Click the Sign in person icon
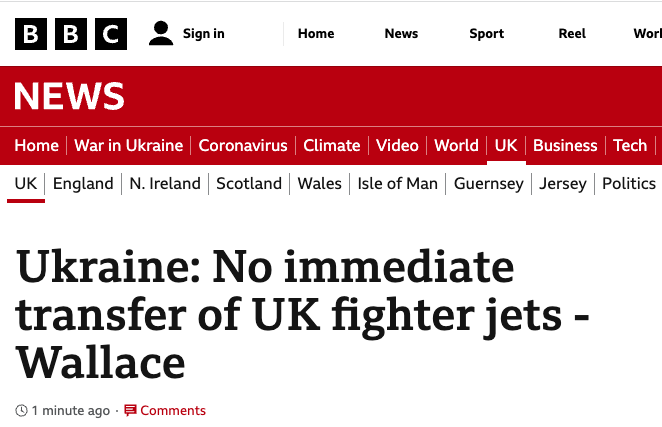This screenshot has height=427, width=662. pos(161,34)
